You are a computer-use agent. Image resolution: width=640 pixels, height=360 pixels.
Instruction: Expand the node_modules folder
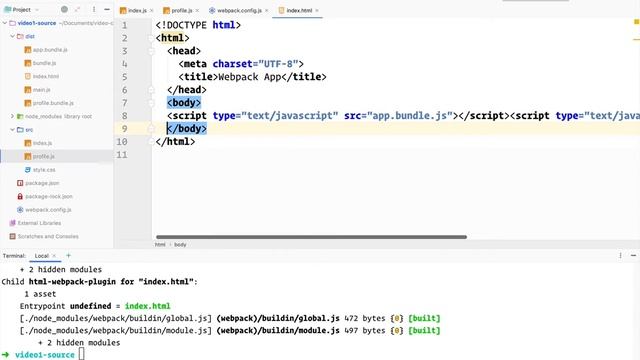[x=12, y=116]
